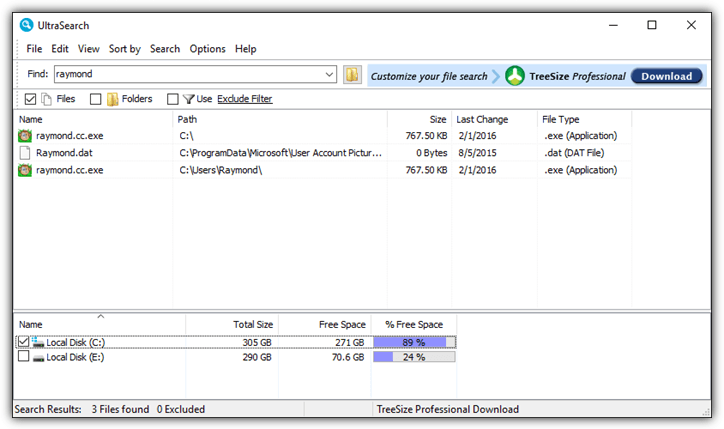Viewport: 724px width, 429px height.
Task: Click the path C:\Users\Raymond\
Action: point(221,170)
